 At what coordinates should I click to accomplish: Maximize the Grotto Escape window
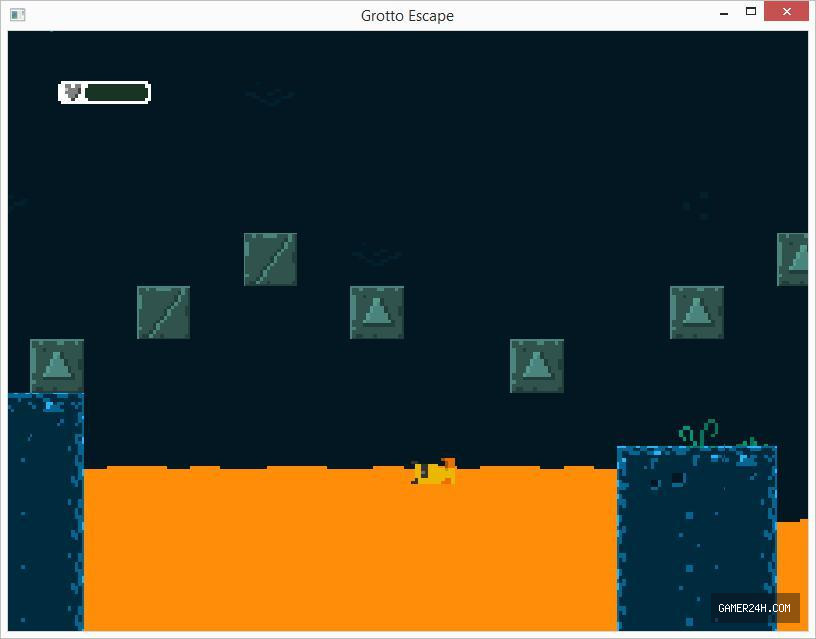pyautogui.click(x=750, y=12)
